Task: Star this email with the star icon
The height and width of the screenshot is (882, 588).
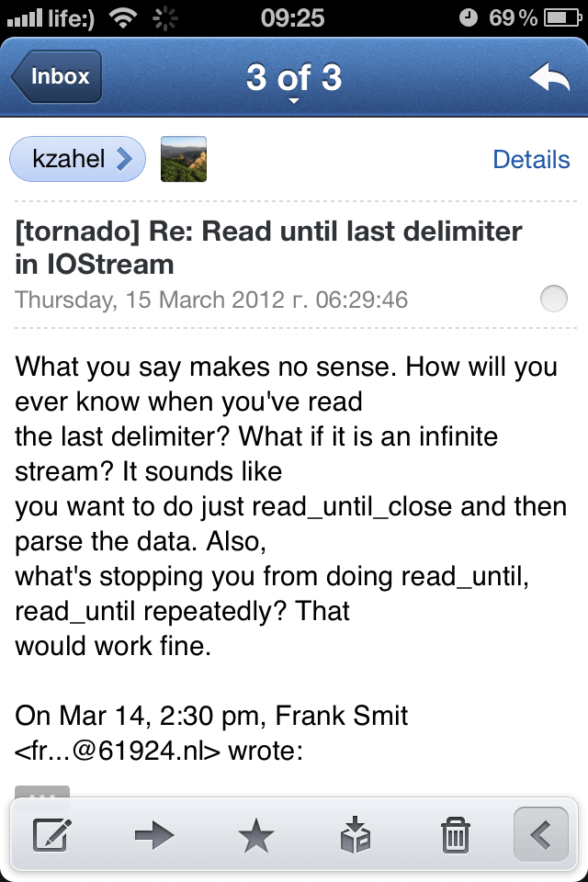Action: (256, 835)
